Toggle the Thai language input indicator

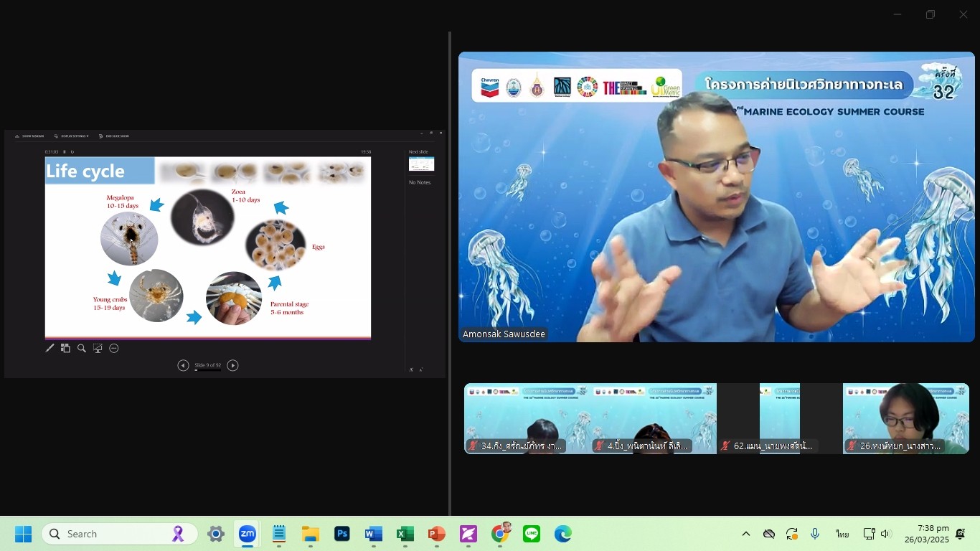coord(842,534)
